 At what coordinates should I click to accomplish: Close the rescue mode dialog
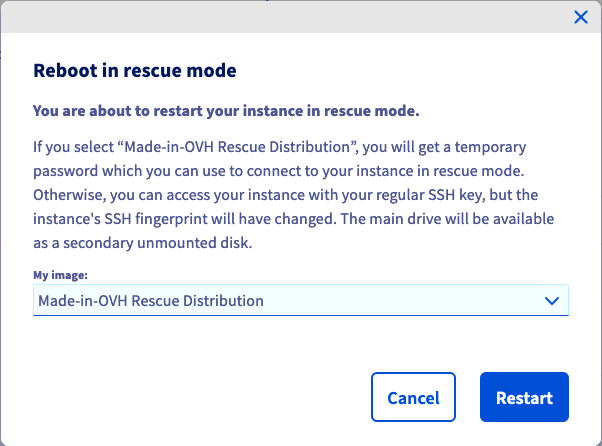[580, 17]
